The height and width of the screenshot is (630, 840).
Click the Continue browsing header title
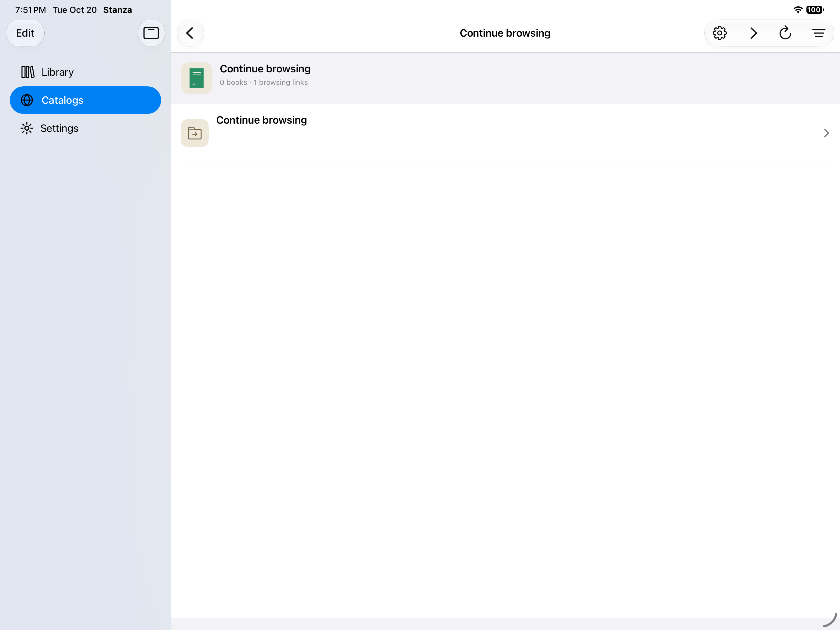(x=505, y=33)
